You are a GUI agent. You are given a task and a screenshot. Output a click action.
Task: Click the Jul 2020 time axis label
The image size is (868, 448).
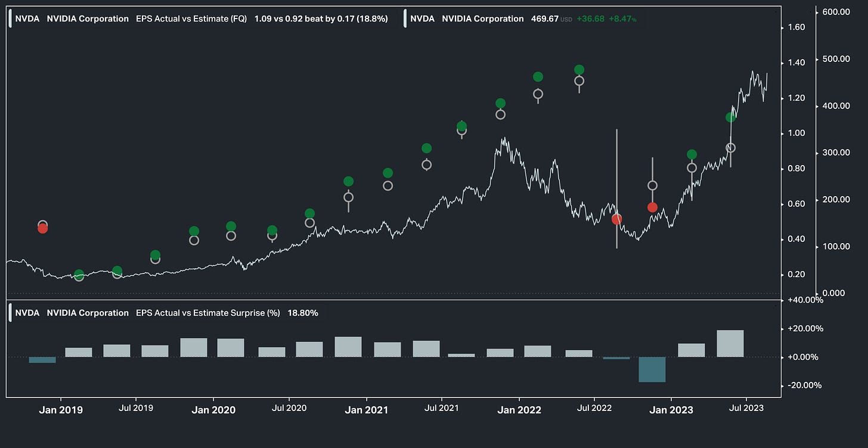[289, 408]
